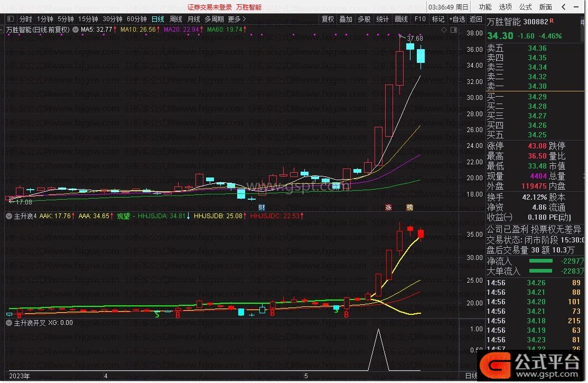Expand the 主升浪4 indicator settings circle icon

(x=8, y=216)
